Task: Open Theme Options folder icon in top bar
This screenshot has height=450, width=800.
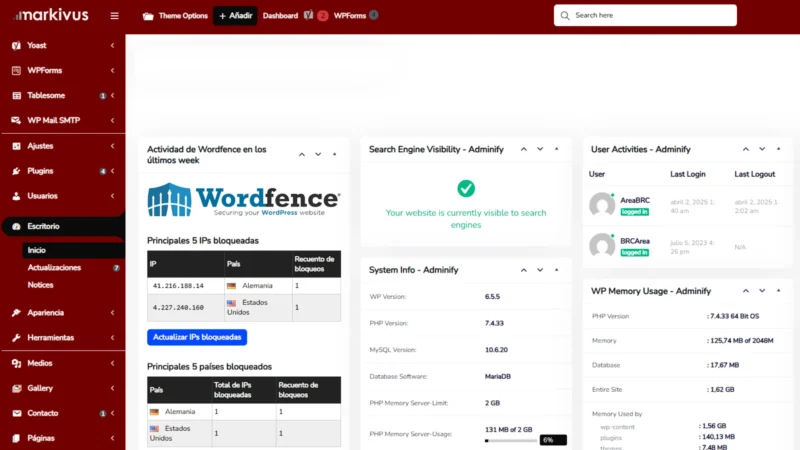Action: click(148, 16)
